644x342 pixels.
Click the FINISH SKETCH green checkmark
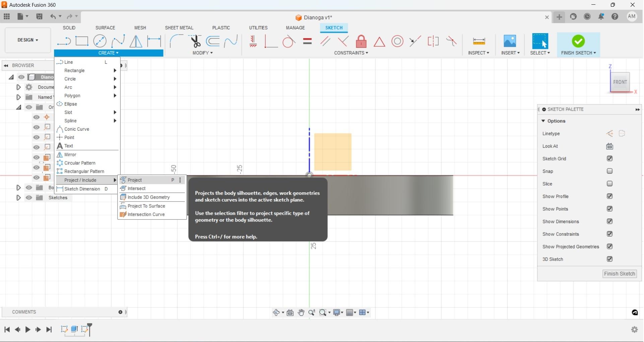click(x=578, y=41)
